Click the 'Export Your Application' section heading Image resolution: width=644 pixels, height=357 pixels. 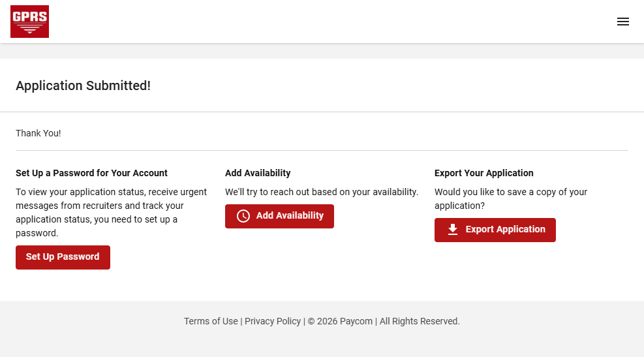coord(483,173)
